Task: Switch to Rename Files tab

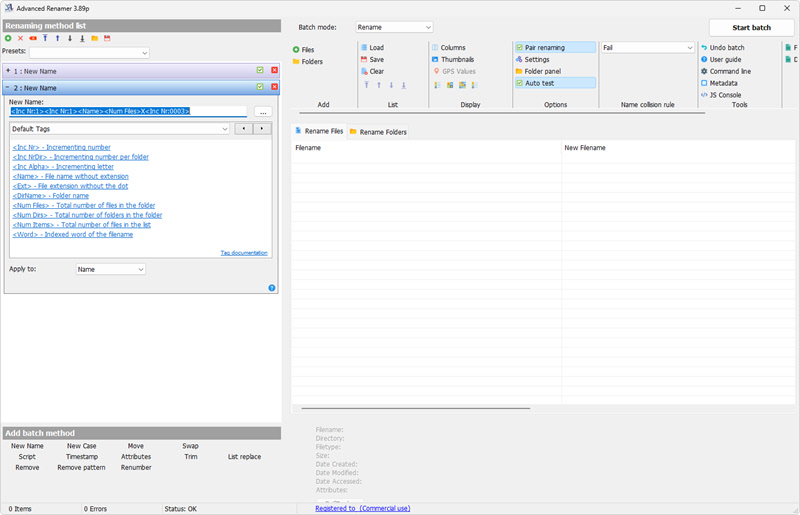Action: pyautogui.click(x=319, y=131)
